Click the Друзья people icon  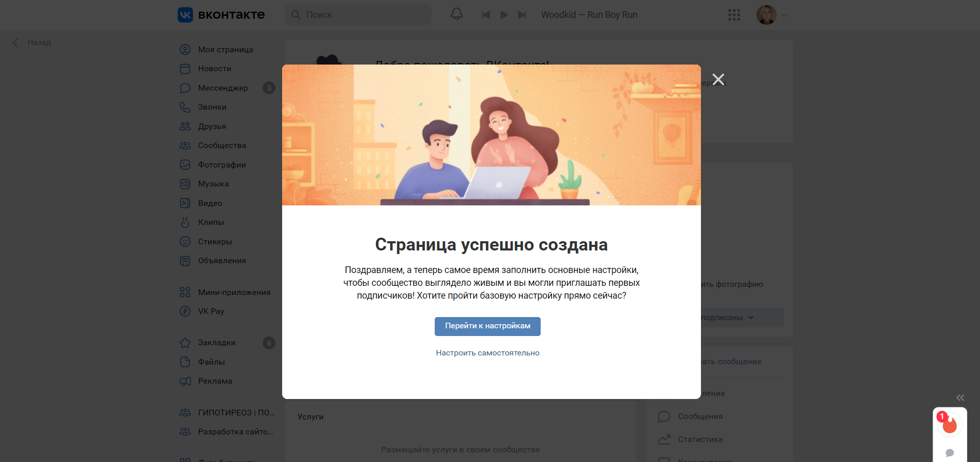(185, 127)
